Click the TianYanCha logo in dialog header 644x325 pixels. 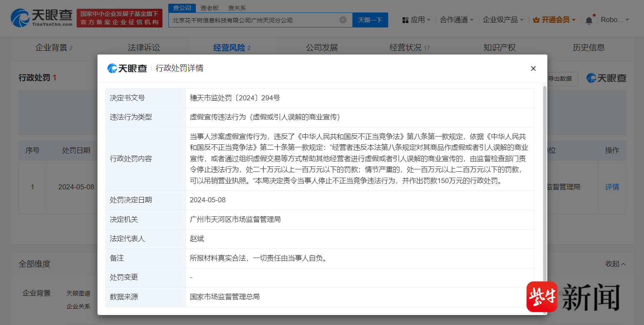coord(127,68)
